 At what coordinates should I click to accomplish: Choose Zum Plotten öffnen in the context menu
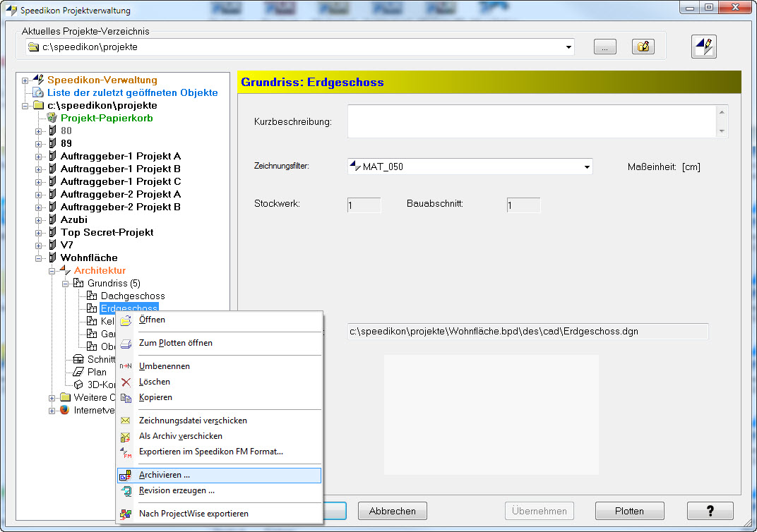click(220, 343)
